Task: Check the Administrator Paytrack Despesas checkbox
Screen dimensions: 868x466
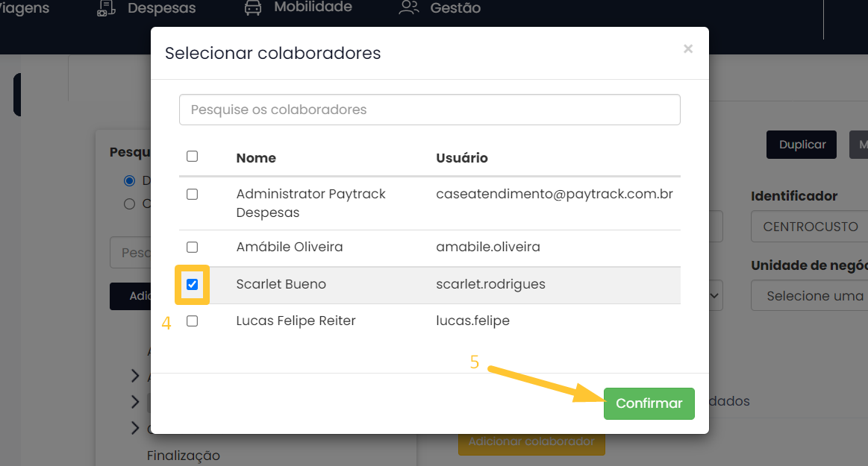Action: pos(192,195)
